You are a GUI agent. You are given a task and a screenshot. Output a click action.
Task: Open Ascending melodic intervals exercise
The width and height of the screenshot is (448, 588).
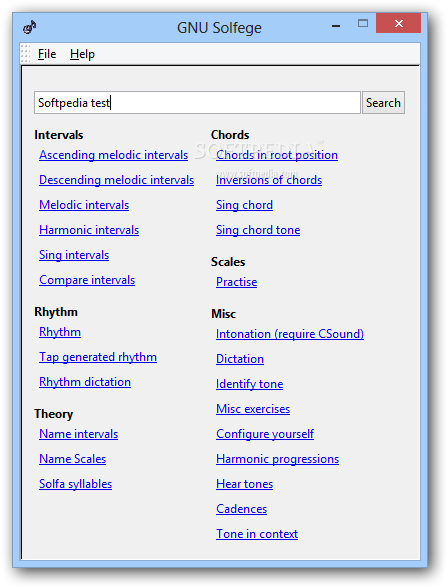click(x=114, y=155)
